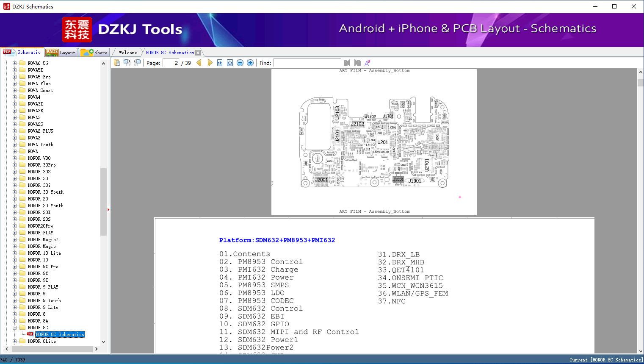The height and width of the screenshot is (364, 644).
Task: Click fit page icon
Action: point(230,63)
